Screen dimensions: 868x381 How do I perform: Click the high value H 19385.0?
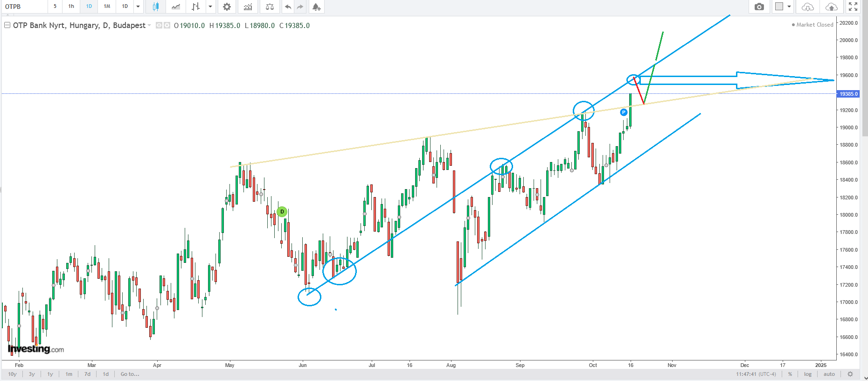point(225,26)
